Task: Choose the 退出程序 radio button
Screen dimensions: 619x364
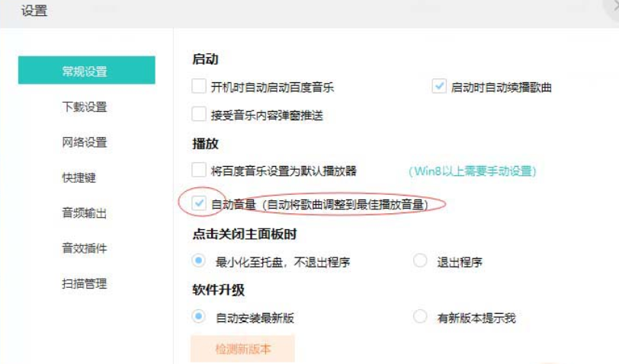Action: pos(420,261)
